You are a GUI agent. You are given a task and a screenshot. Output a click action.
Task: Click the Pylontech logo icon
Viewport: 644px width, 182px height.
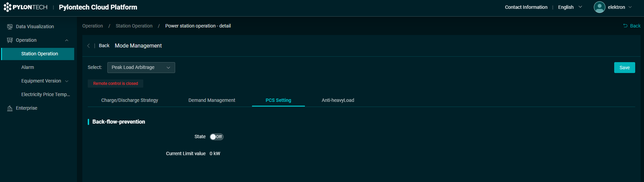pyautogui.click(x=7, y=7)
